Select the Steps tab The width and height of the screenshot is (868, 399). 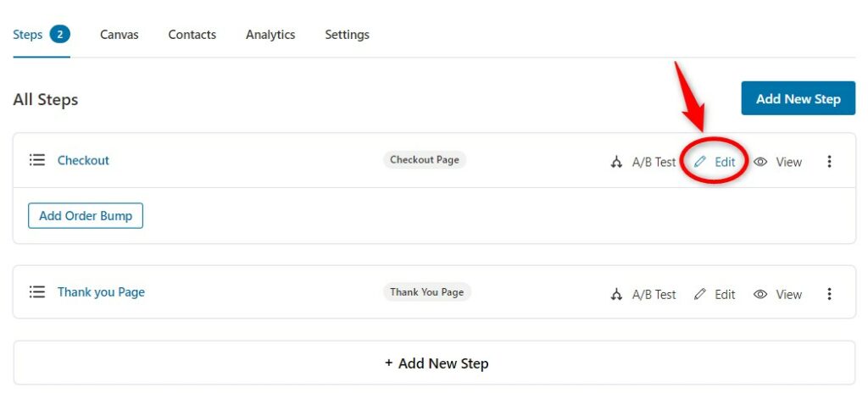pos(42,35)
